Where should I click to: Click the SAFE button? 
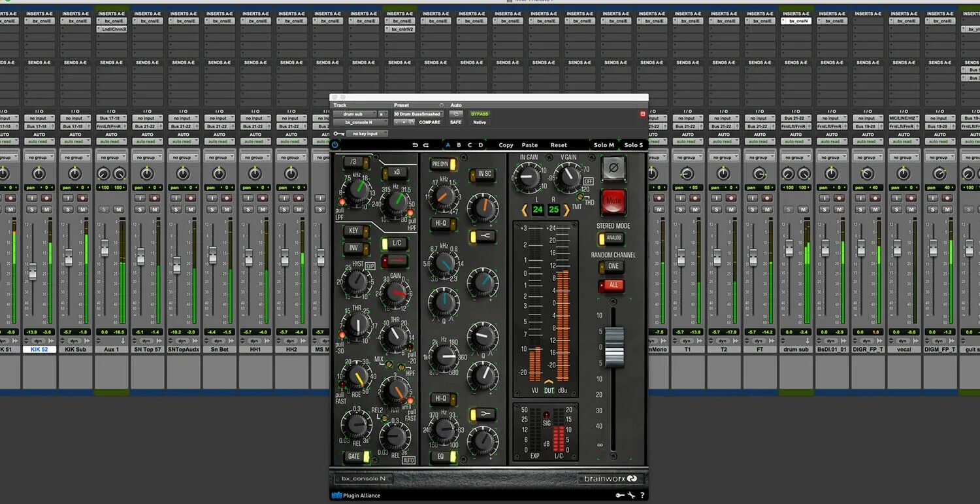coord(455,122)
